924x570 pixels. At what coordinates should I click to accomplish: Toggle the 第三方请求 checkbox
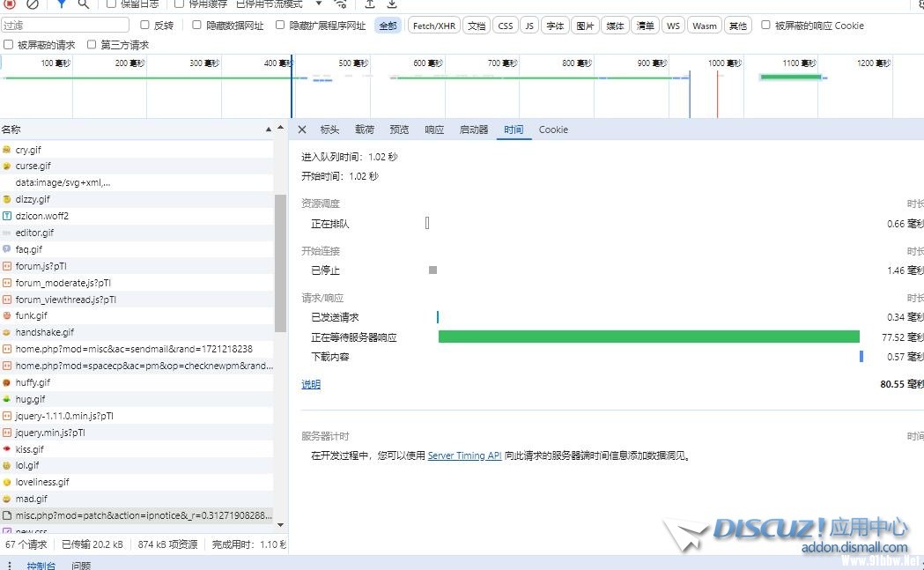[92, 45]
